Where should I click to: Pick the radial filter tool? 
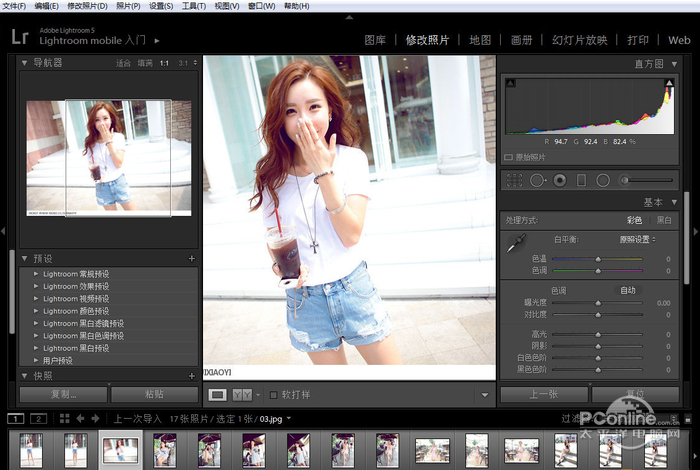(x=603, y=180)
